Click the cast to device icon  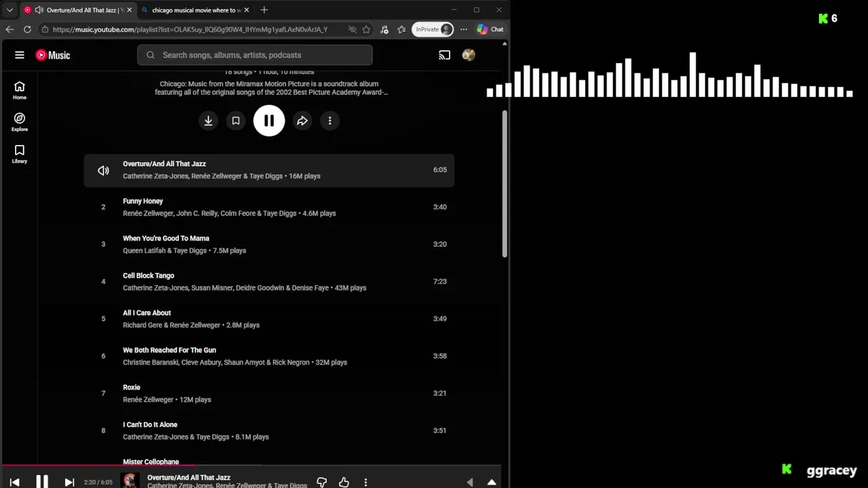click(444, 55)
